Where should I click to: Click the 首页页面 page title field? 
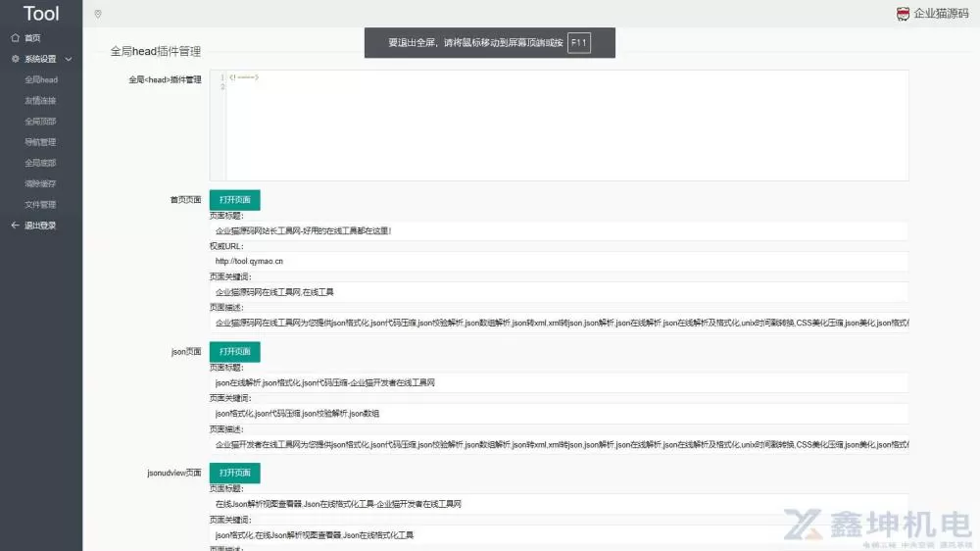[x=559, y=230]
